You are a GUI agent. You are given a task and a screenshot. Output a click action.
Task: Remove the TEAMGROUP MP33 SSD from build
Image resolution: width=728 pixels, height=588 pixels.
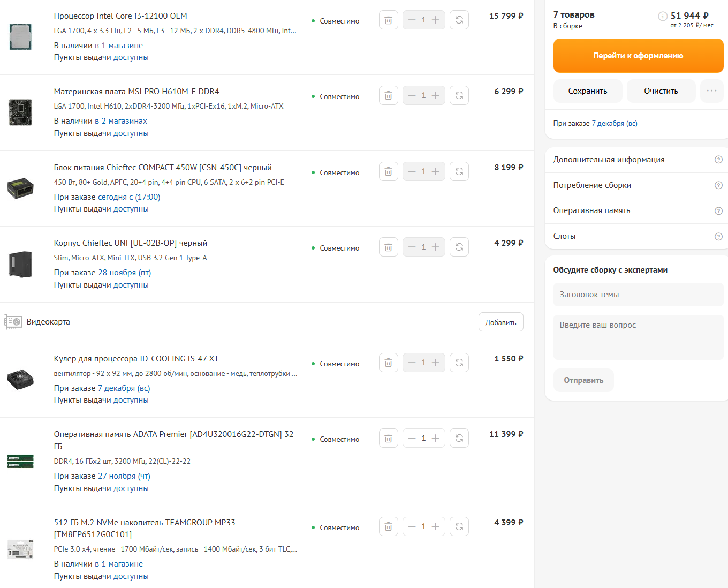coord(388,527)
